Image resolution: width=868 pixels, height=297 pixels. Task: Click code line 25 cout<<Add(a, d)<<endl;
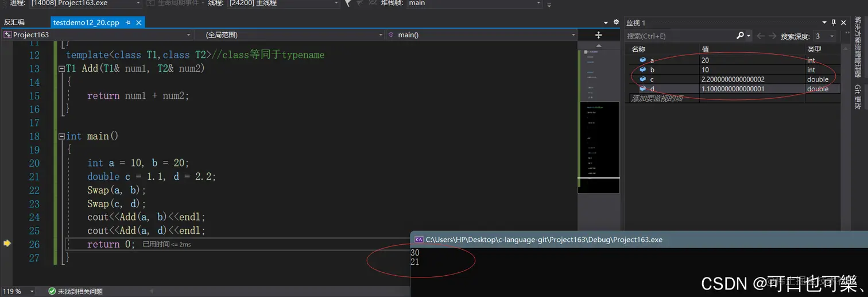point(146,230)
